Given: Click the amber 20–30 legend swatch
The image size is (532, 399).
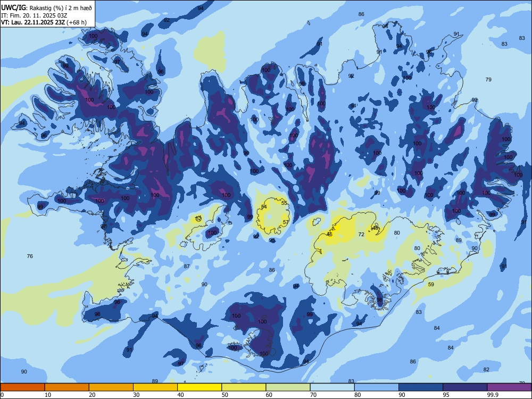Looking at the screenshot, I should [111, 387].
